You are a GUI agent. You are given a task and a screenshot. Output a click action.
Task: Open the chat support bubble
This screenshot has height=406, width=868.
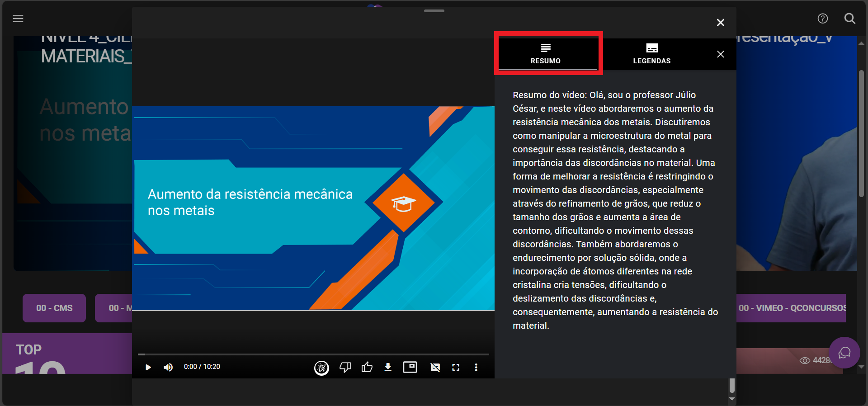click(x=844, y=353)
